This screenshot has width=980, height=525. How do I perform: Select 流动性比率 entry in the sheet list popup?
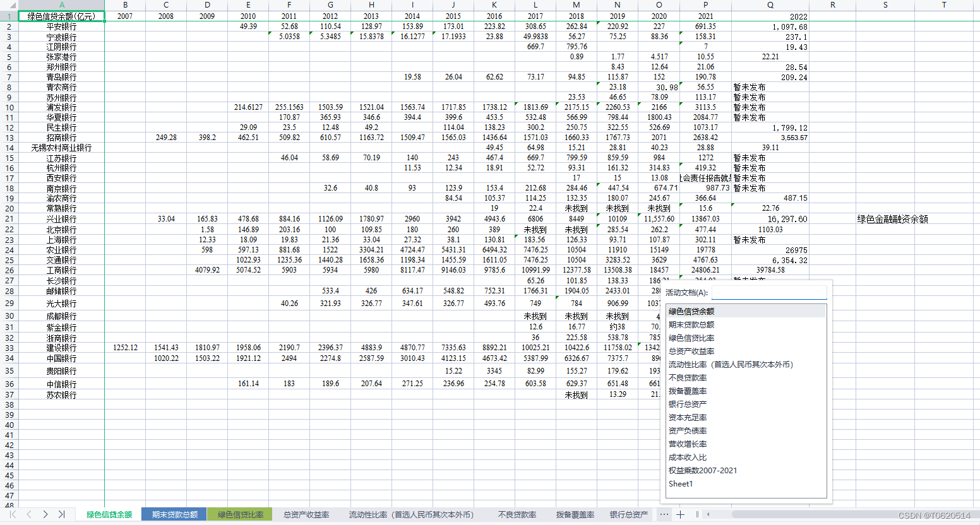pyautogui.click(x=746, y=364)
